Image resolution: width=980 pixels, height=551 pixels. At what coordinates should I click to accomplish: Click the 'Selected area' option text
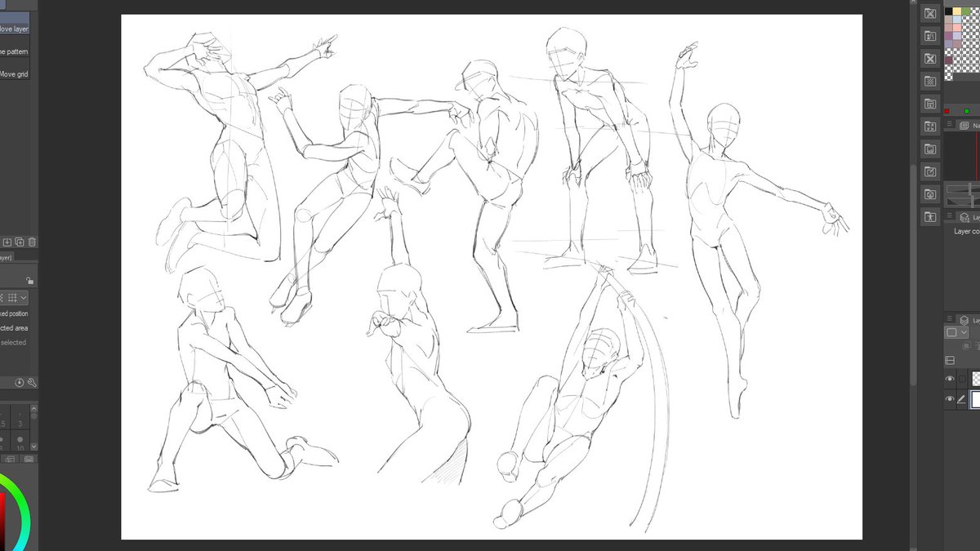click(14, 328)
